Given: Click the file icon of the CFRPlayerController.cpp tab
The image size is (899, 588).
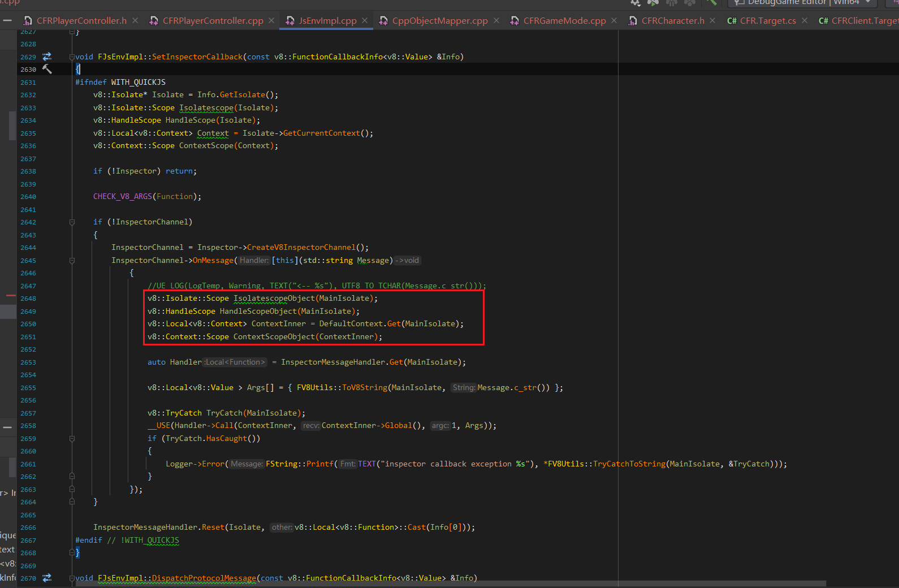Looking at the screenshot, I should [x=154, y=21].
